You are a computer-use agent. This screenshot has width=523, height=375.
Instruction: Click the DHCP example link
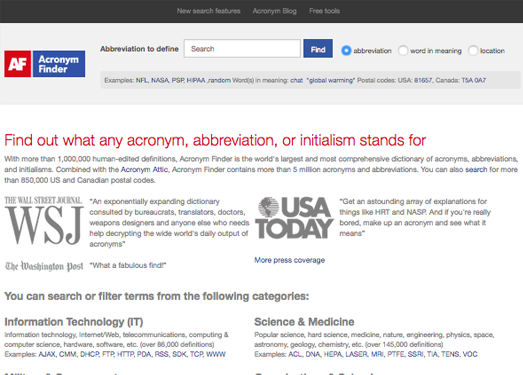pos(89,354)
